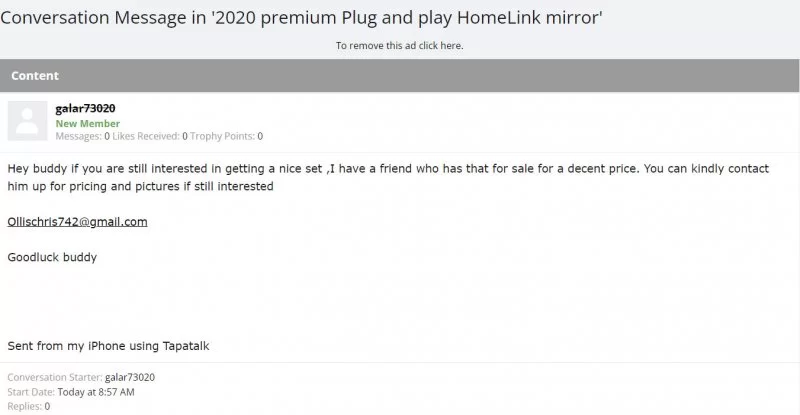
Task: Click the 'Conversation Starter:' label
Action: 54,377
